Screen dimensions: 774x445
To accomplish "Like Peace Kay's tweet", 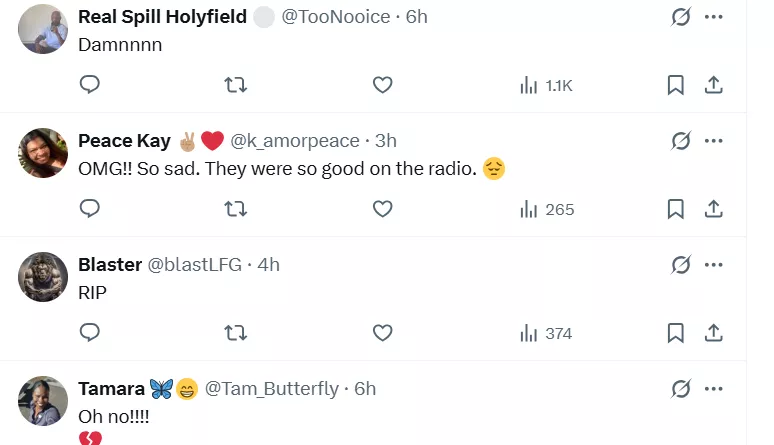I will pos(382,209).
